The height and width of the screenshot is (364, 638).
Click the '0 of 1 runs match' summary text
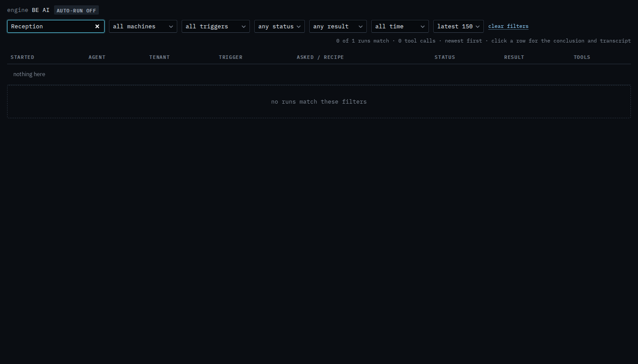362,41
